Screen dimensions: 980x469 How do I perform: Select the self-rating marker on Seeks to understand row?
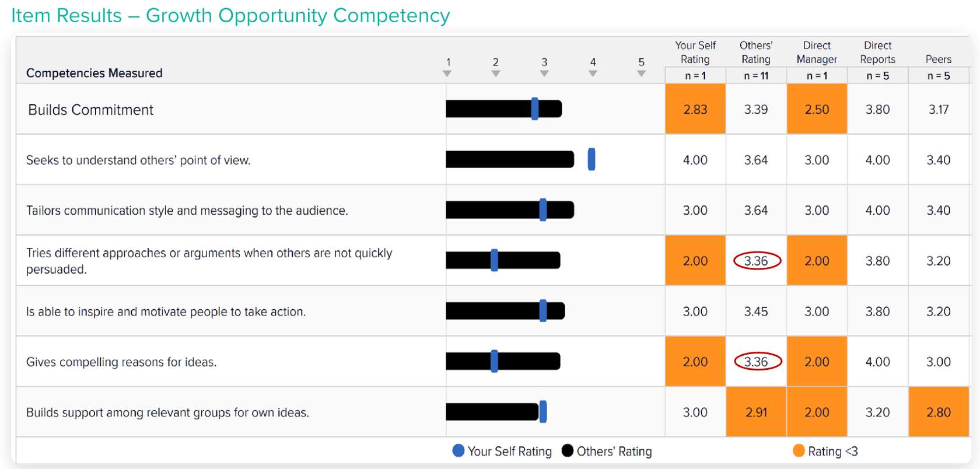tap(591, 159)
